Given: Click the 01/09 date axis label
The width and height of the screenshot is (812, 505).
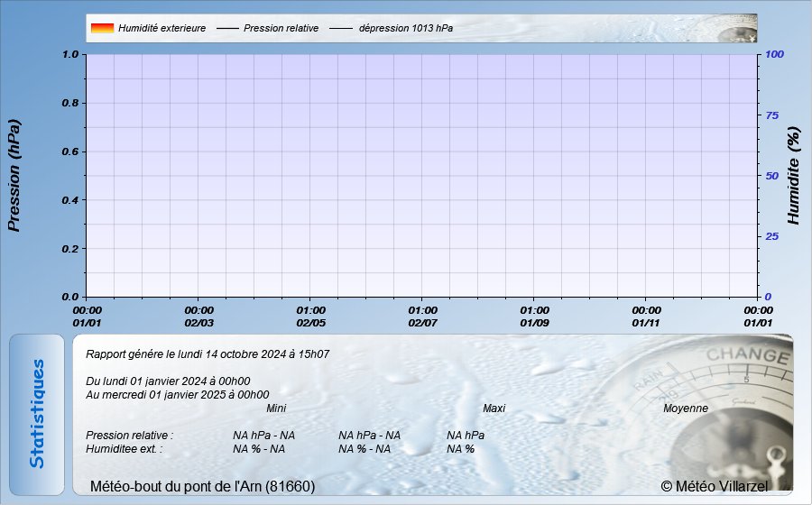Looking at the screenshot, I should tap(534, 323).
